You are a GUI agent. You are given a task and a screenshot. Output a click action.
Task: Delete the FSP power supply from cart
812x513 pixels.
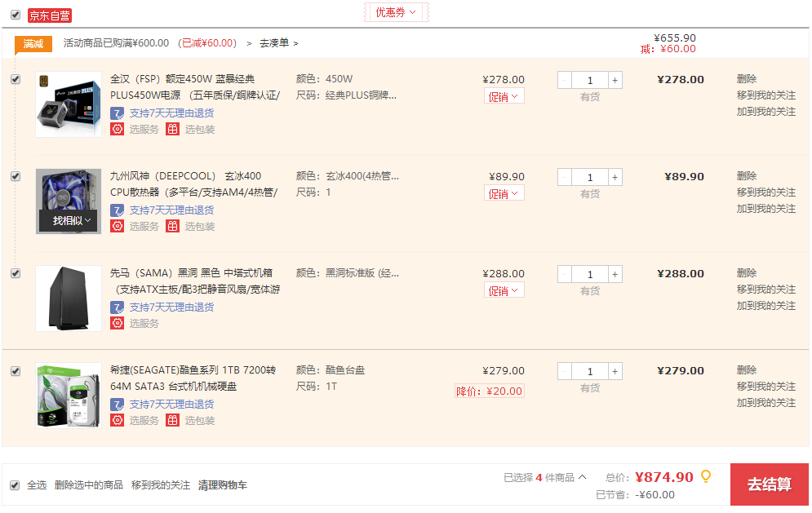click(x=746, y=78)
